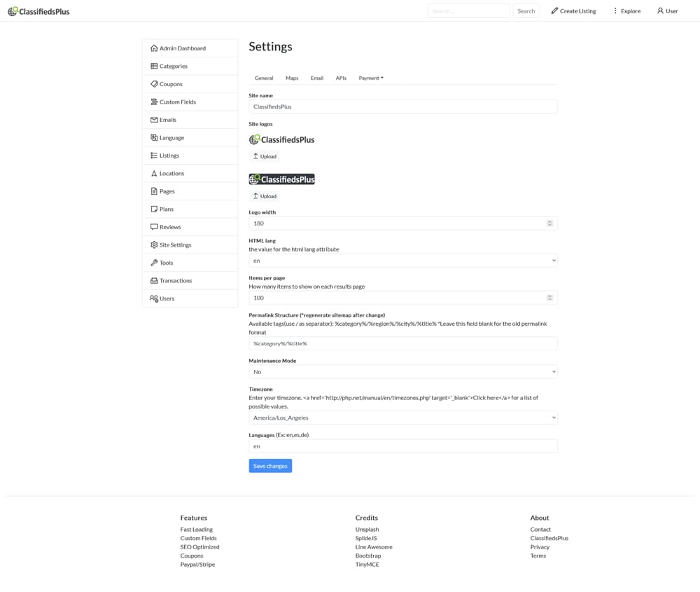Click the Users people icon
This screenshot has width=700, height=592.
click(154, 298)
